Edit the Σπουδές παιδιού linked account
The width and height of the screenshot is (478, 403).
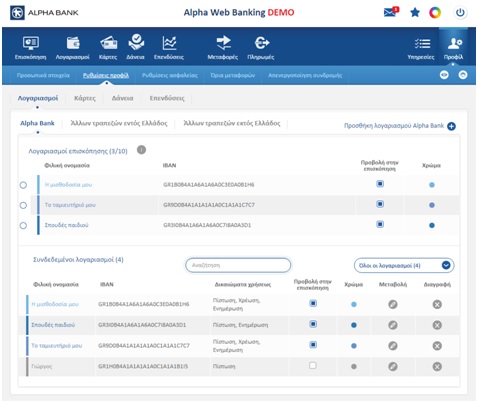point(393,325)
